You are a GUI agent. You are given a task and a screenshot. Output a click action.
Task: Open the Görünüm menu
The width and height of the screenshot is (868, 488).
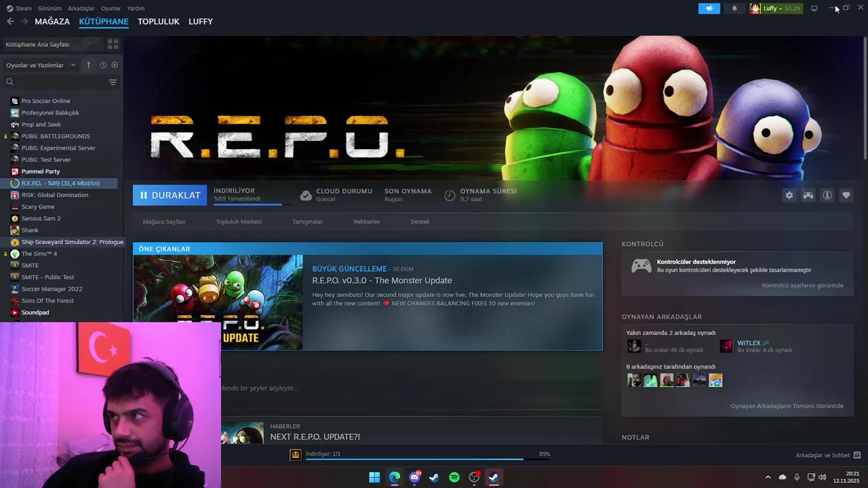point(50,8)
